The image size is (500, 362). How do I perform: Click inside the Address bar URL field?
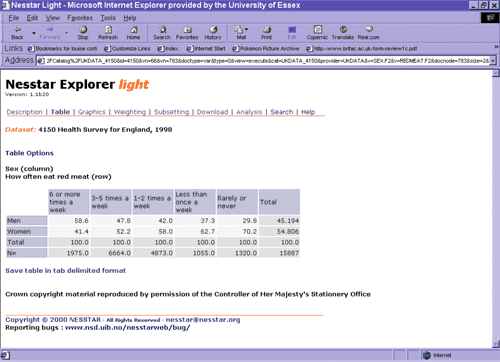coord(263,61)
